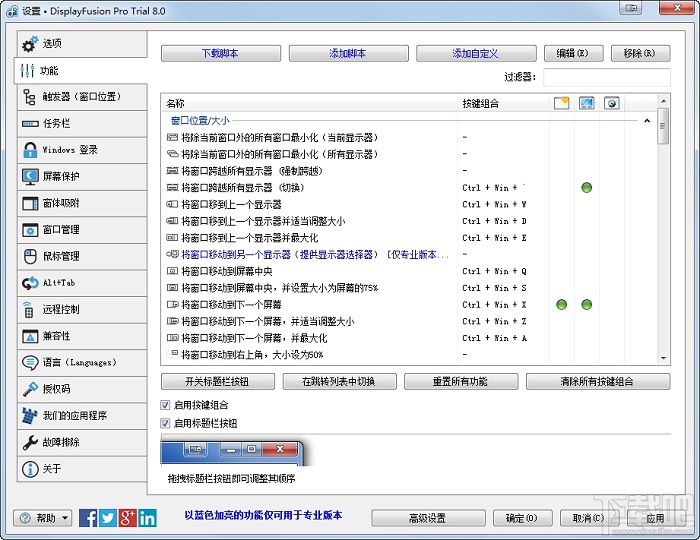Open the 帮助 dropdown button
The height and width of the screenshot is (540, 700).
point(43,518)
